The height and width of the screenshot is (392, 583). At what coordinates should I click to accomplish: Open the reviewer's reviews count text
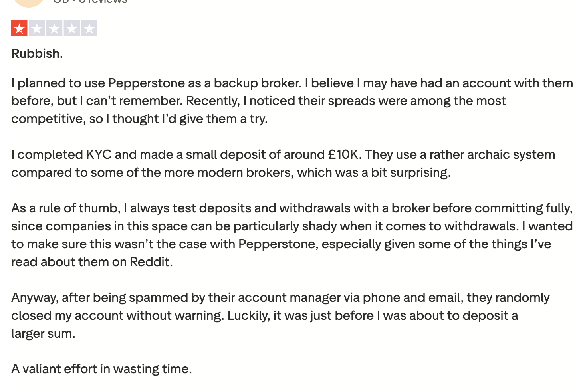(x=103, y=2)
